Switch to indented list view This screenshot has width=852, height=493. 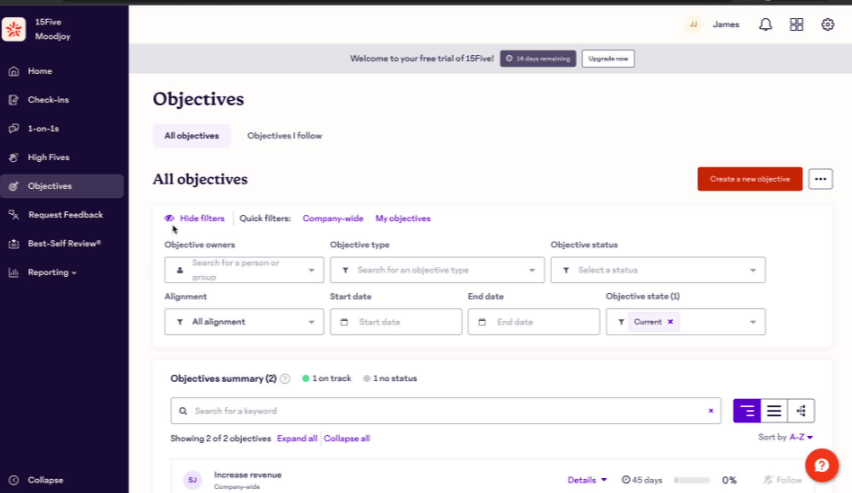747,411
